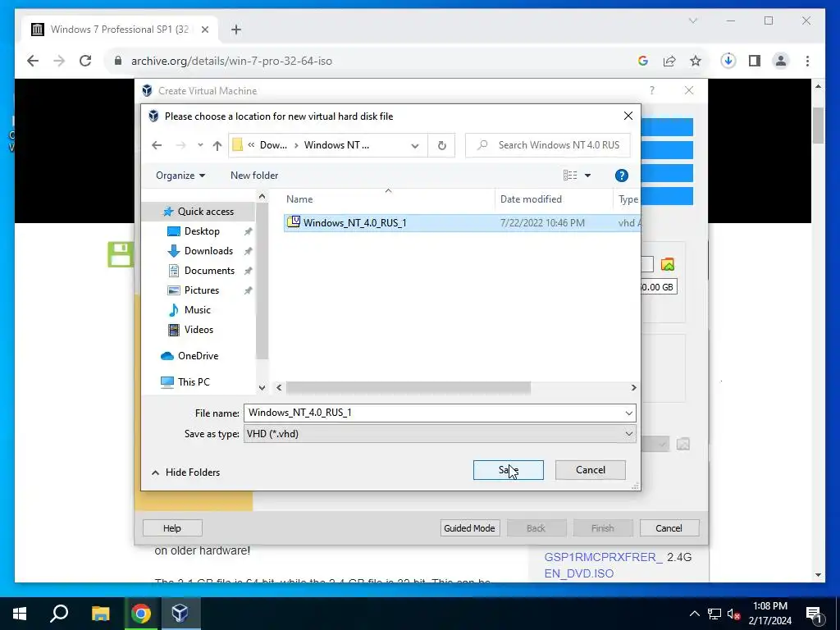Bookmark this page star icon
Viewport: 840px width, 630px height.
[696, 61]
